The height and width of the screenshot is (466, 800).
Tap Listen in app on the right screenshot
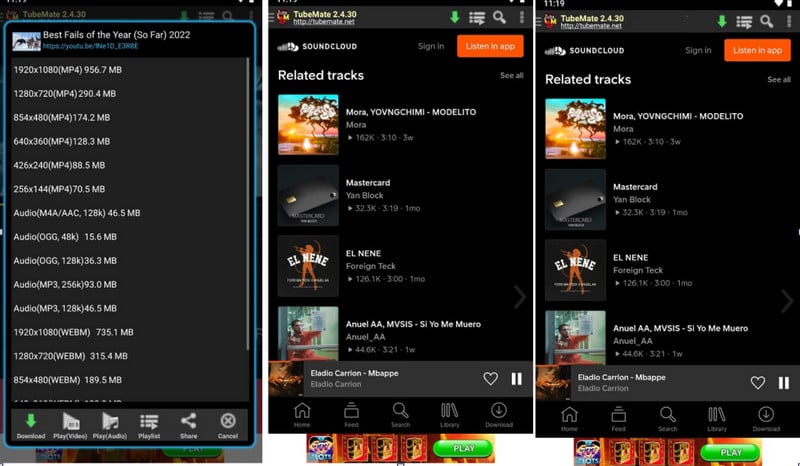757,50
